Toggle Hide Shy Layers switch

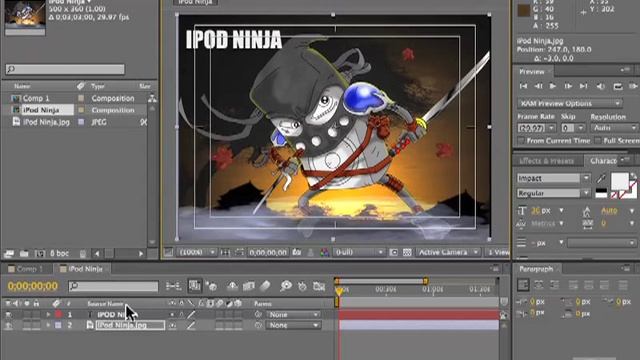(232, 286)
